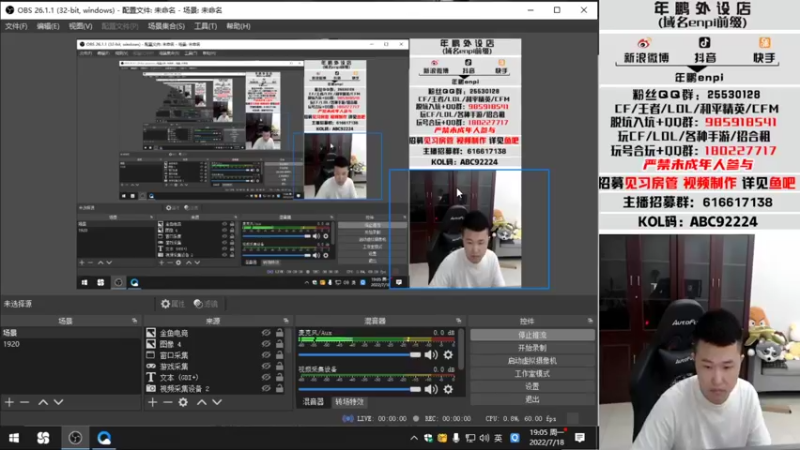Remove selected source with minus icon
The height and width of the screenshot is (450, 800).
[x=167, y=402]
